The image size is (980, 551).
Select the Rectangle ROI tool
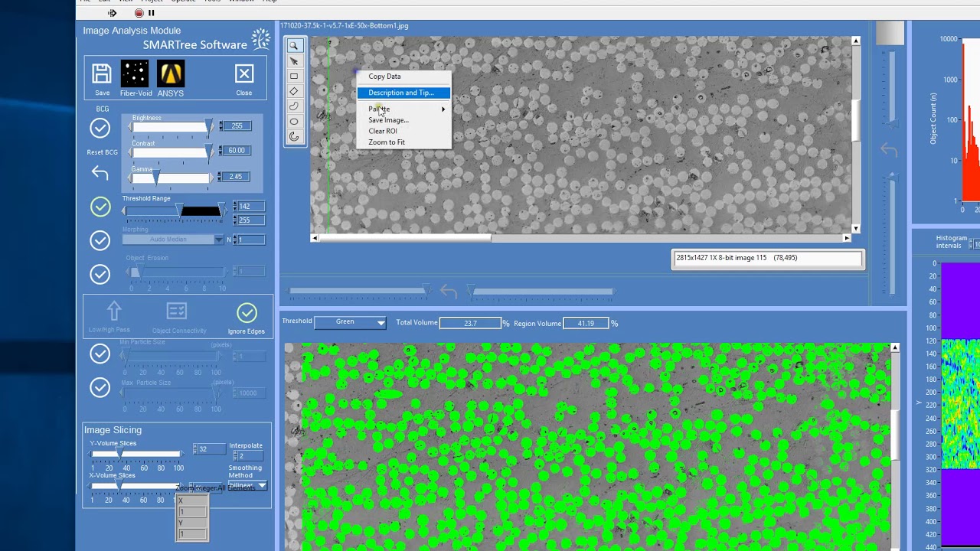coord(294,77)
